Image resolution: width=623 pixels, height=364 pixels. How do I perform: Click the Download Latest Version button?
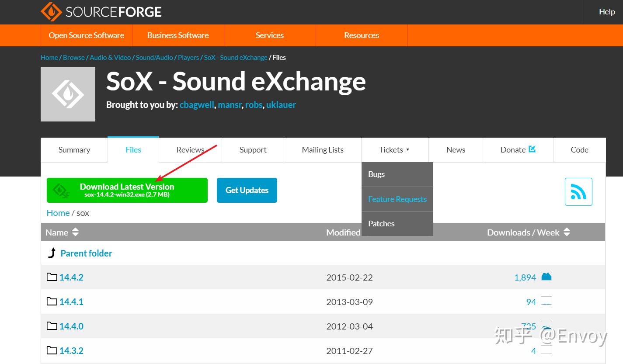tap(127, 190)
